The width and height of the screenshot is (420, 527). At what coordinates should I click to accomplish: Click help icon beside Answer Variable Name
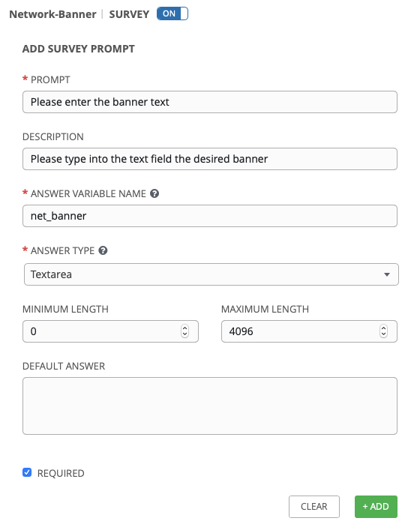154,193
